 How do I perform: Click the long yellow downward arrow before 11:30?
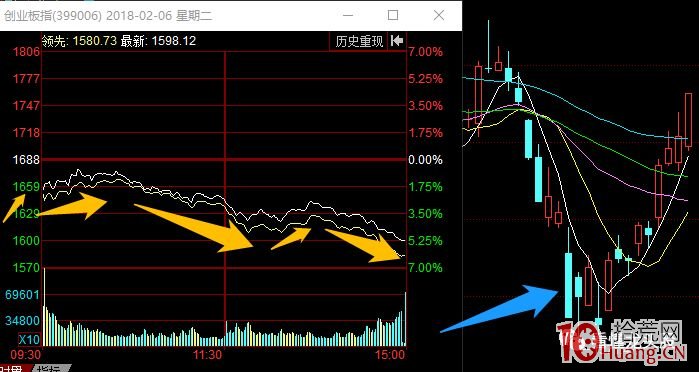pyautogui.click(x=194, y=228)
